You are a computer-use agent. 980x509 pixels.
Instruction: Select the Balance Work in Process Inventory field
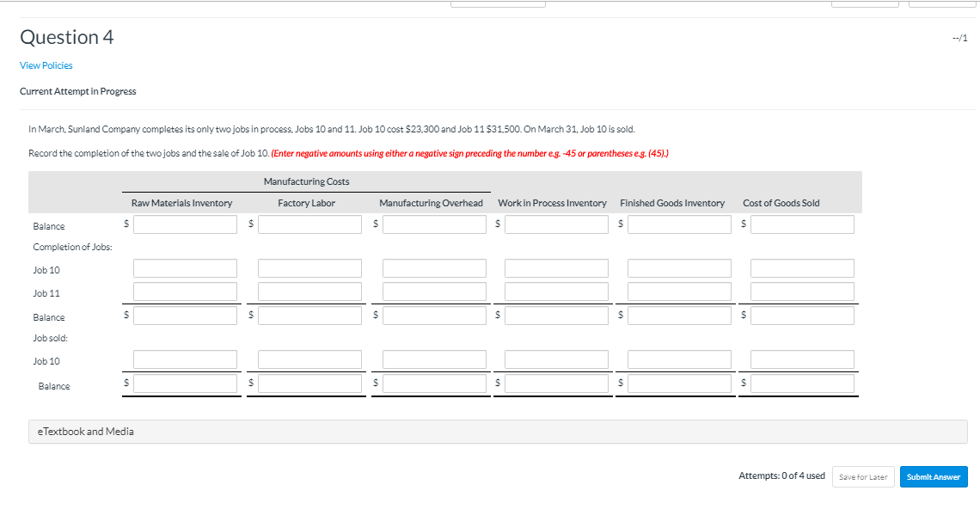[555, 224]
